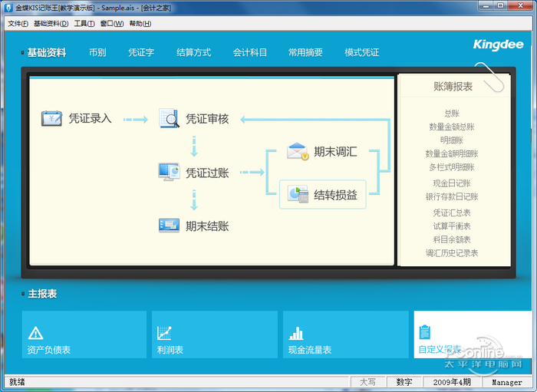Open the 数量金额明细账 report

pyautogui.click(x=452, y=153)
